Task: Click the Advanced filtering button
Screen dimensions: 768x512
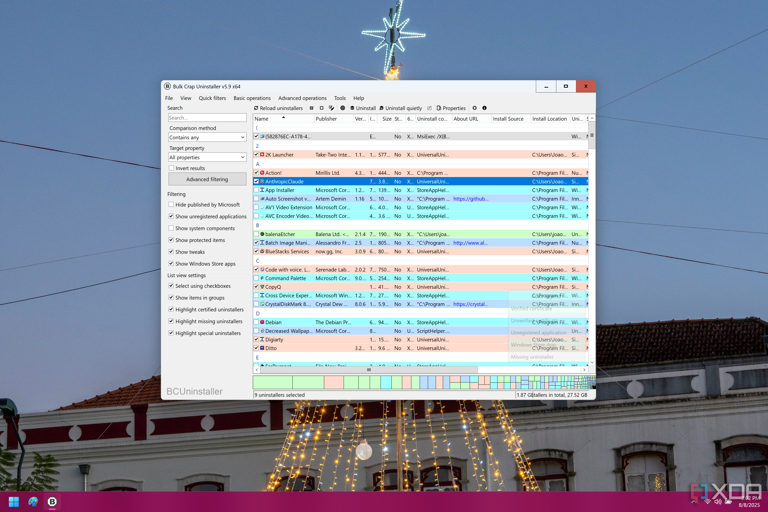Action: (207, 179)
